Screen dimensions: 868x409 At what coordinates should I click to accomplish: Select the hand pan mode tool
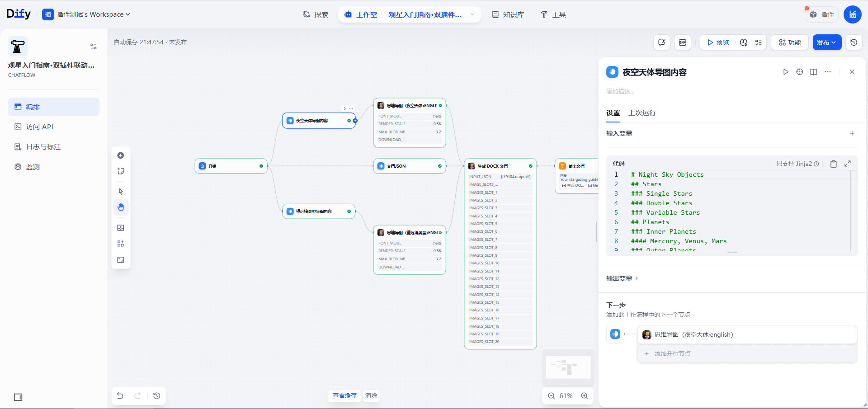pyautogui.click(x=121, y=207)
